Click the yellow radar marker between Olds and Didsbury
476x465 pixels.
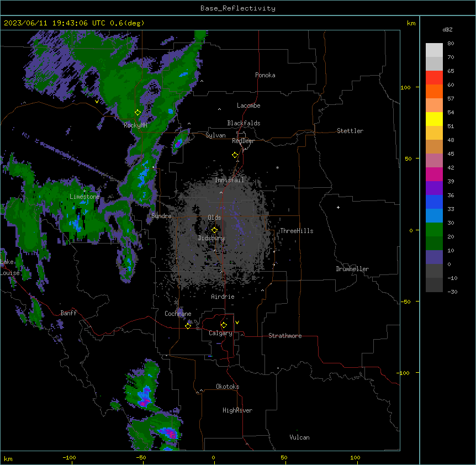(x=215, y=230)
